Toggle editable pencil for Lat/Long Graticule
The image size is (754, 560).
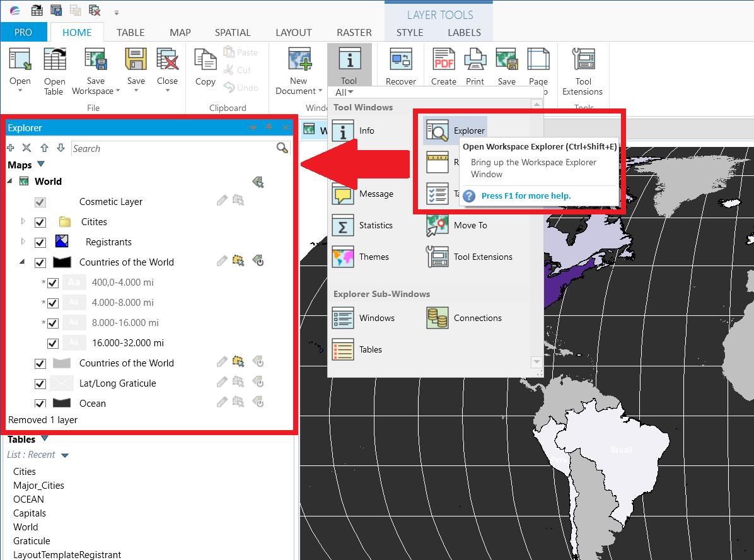(x=222, y=382)
